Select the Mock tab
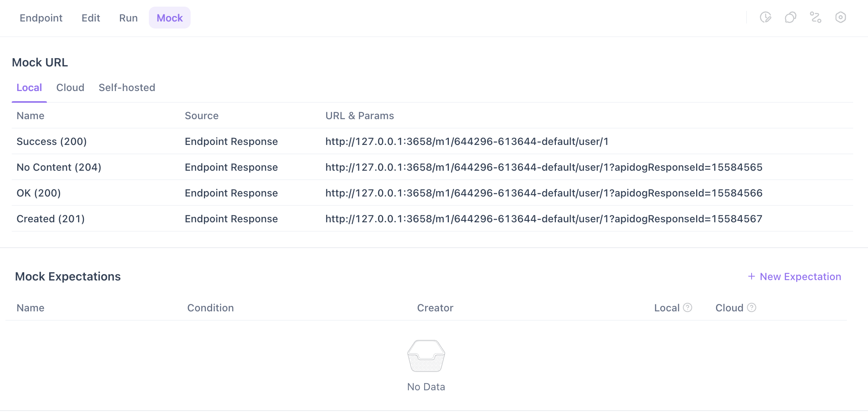Image resolution: width=868 pixels, height=418 pixels. [x=170, y=18]
